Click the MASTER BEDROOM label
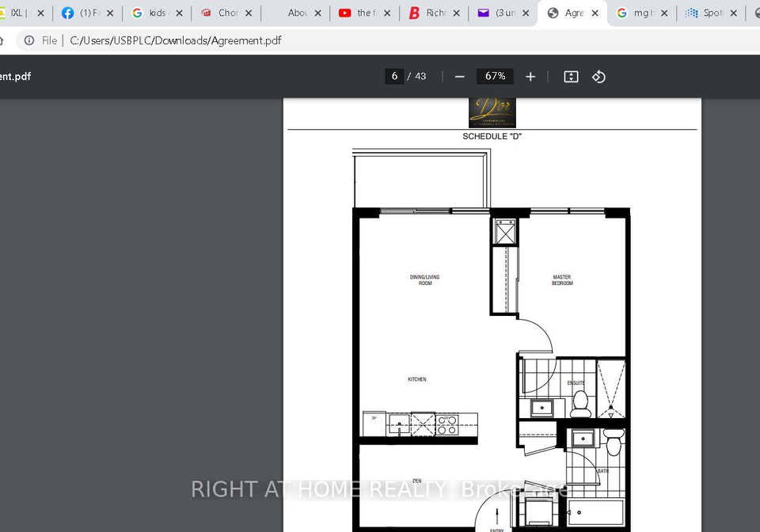 click(x=562, y=280)
